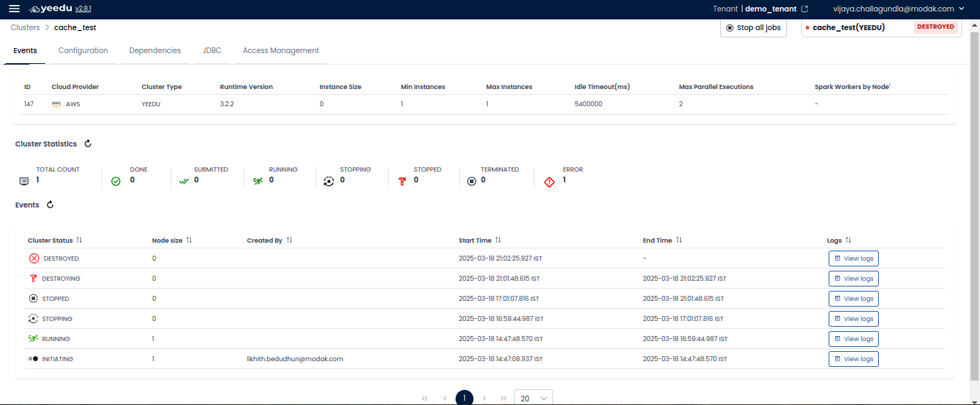Click the Stopping statistic icon
The height and width of the screenshot is (405, 980).
pyautogui.click(x=329, y=182)
